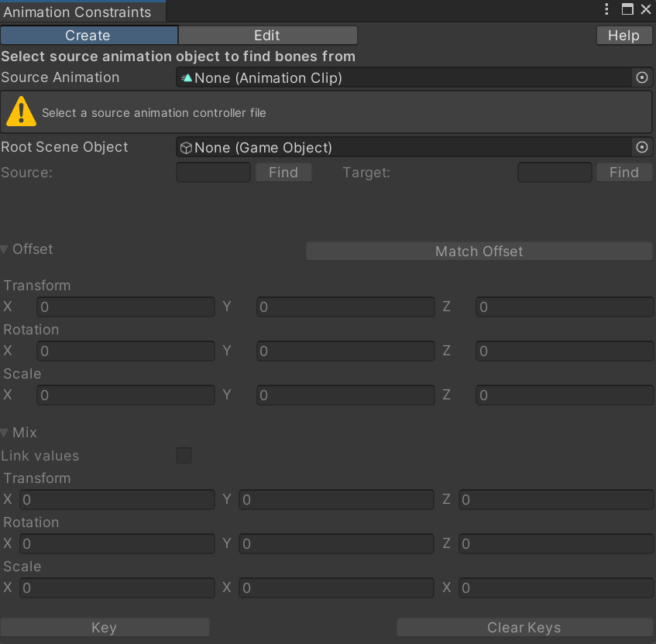Click Offset Transform Y field
Viewport: 656px width, 644px height.
(x=345, y=307)
